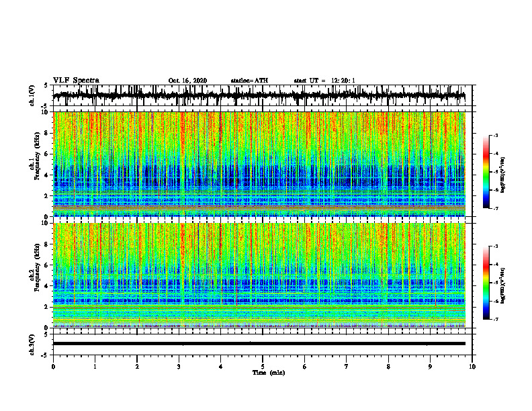Click the '6' kHz tick on ch.1 axis

pyautogui.click(x=48, y=154)
